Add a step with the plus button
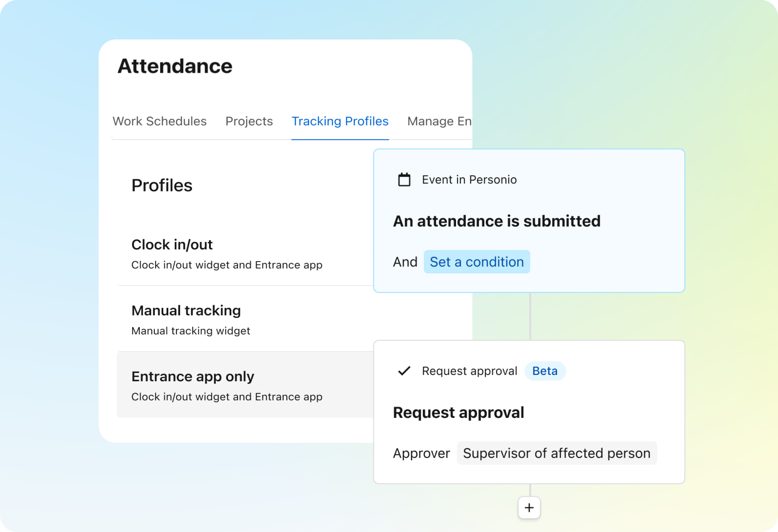The image size is (778, 532). [529, 508]
